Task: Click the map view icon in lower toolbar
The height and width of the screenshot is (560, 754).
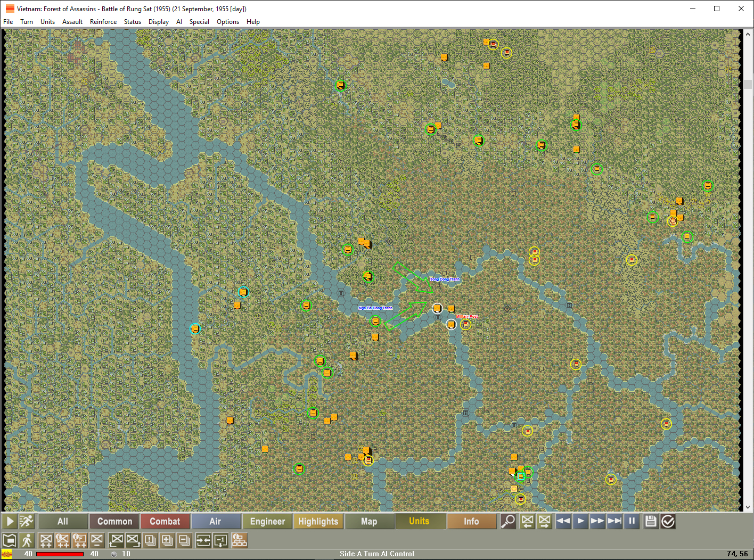Action: pyautogui.click(x=10, y=540)
